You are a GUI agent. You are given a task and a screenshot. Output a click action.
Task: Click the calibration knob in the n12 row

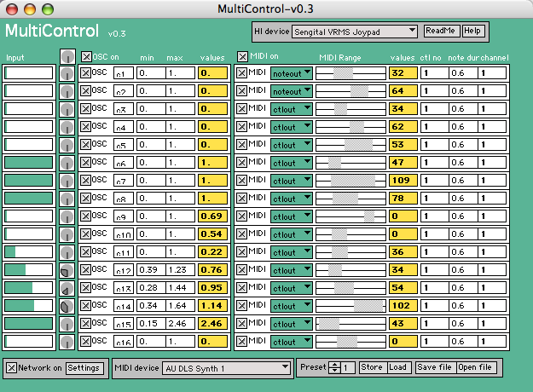click(x=67, y=270)
